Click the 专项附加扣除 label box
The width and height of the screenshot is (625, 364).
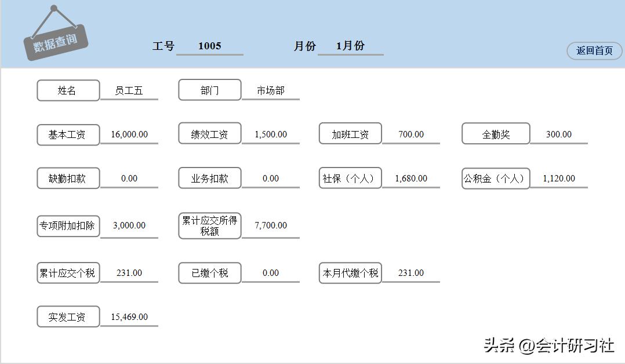68,225
